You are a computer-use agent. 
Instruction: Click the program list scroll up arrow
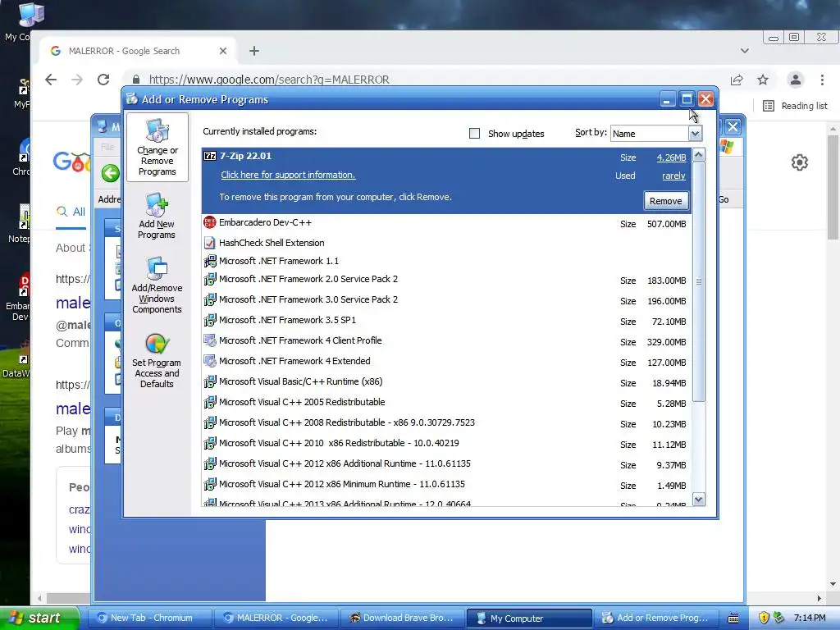pyautogui.click(x=699, y=155)
